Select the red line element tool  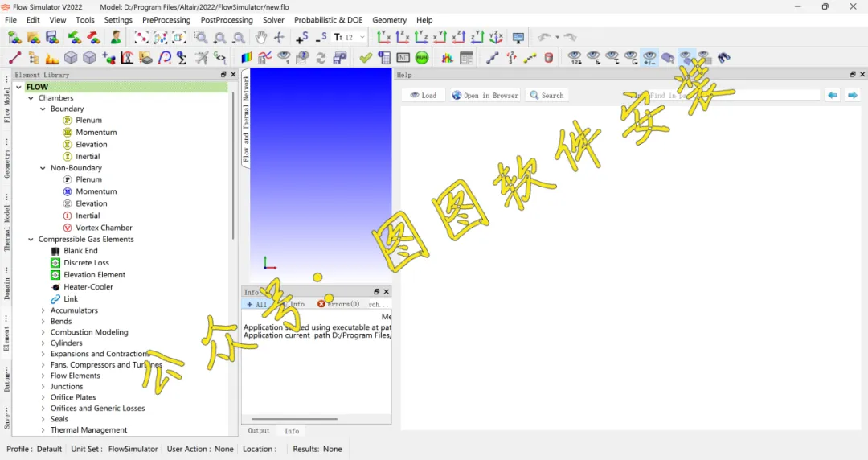click(x=15, y=58)
